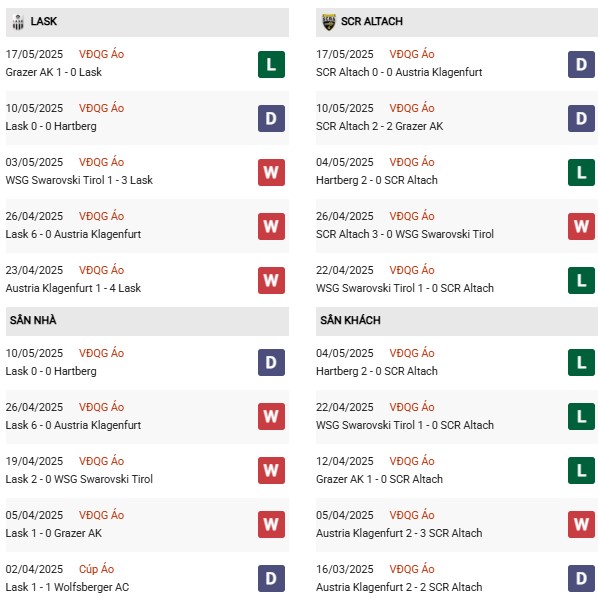598x600 pixels.
Task: Open the Cúp Áo competition link
Action: pos(96,569)
